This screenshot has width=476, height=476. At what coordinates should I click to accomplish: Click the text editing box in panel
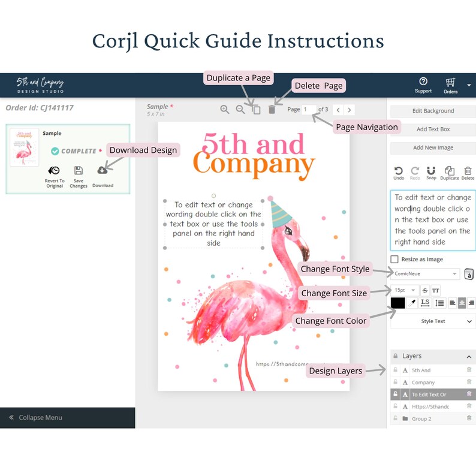click(x=433, y=220)
